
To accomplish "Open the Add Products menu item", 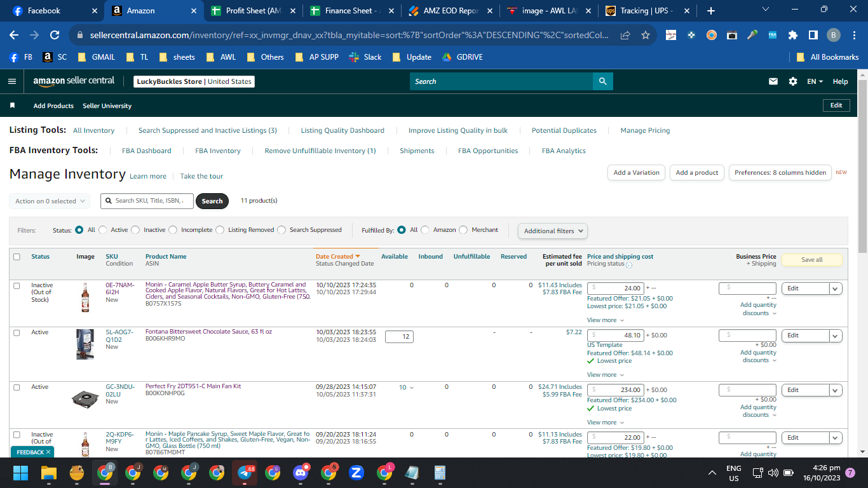I will pos(53,105).
